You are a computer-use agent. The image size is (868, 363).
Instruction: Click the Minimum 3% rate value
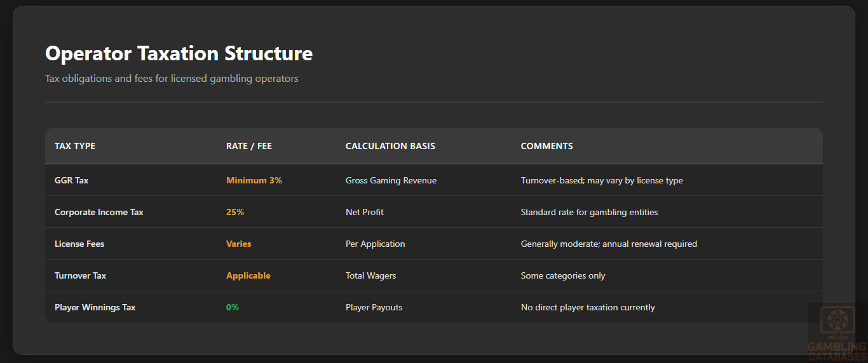tap(254, 180)
